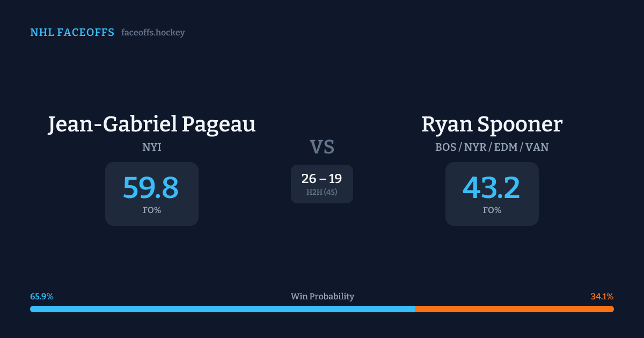Image resolution: width=644 pixels, height=338 pixels.
Task: Click NYR in Spooner's team list
Action: [x=474, y=147]
